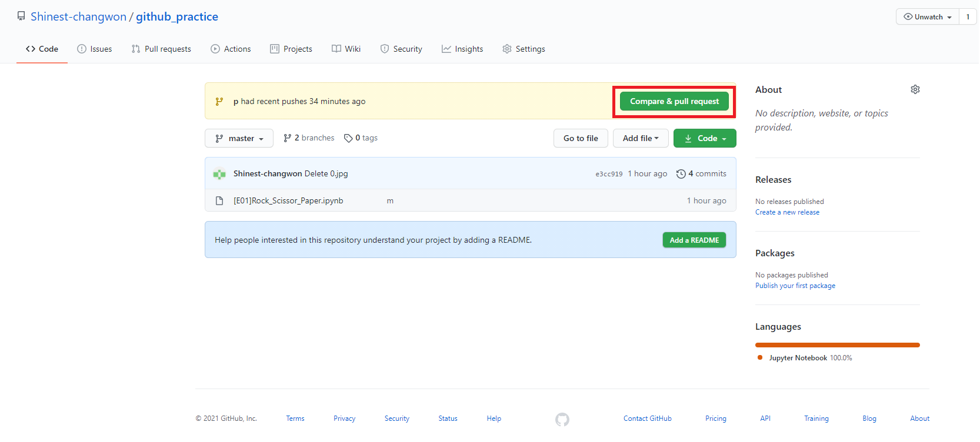
Task: Click the GitHub Octocat logo in footer
Action: pyautogui.click(x=562, y=419)
